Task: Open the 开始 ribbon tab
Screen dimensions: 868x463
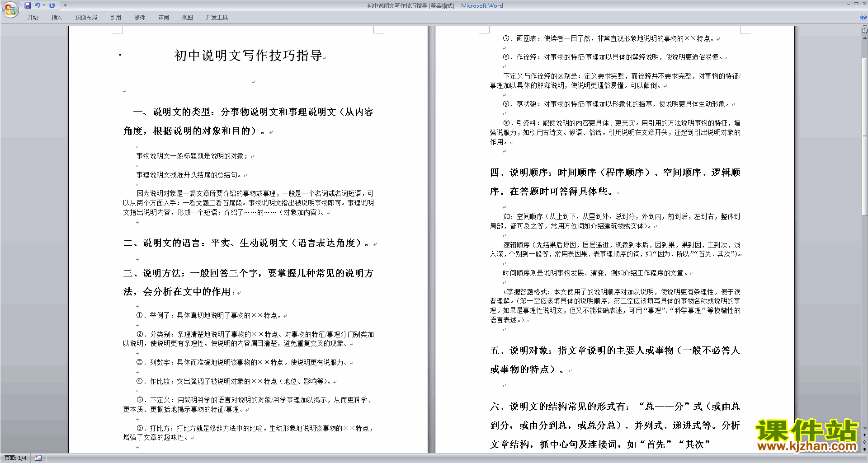Action: [x=33, y=18]
